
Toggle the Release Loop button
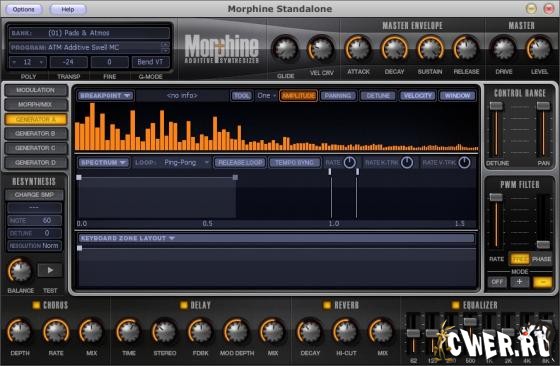[x=240, y=162]
